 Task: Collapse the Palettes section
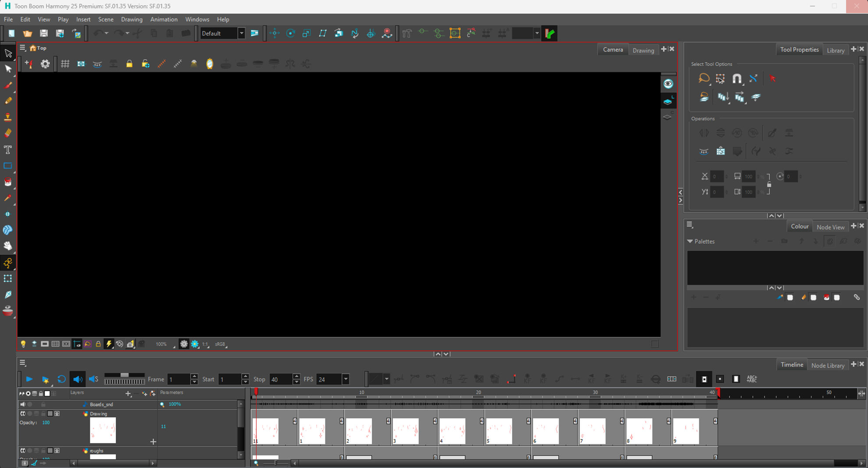(x=690, y=242)
